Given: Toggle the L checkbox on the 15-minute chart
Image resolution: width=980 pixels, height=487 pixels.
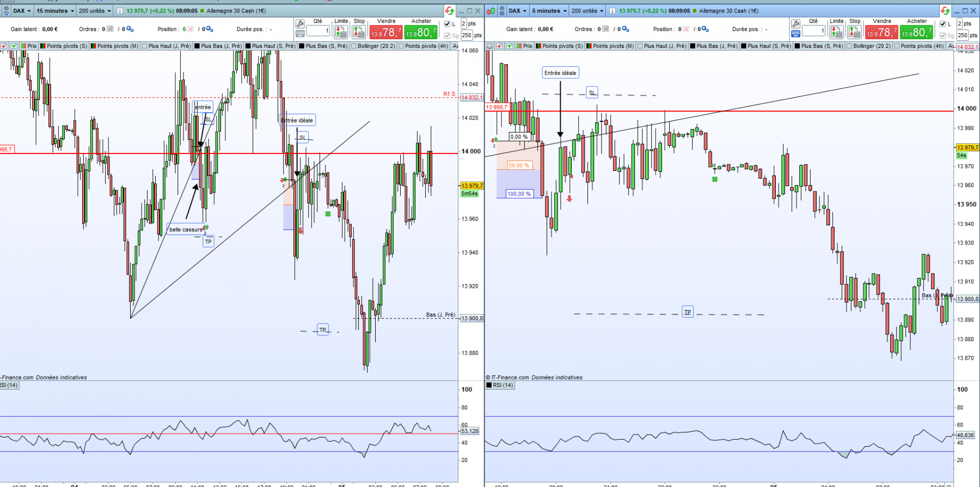Looking at the screenshot, I should pos(447,24).
